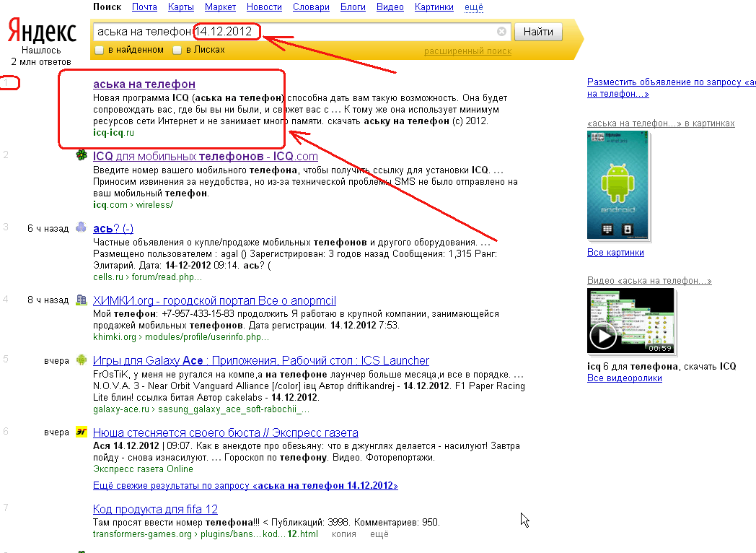This screenshot has width=756, height=553.
Task: Click the favicon next to the "ась? (-)" result
Action: 82,227
